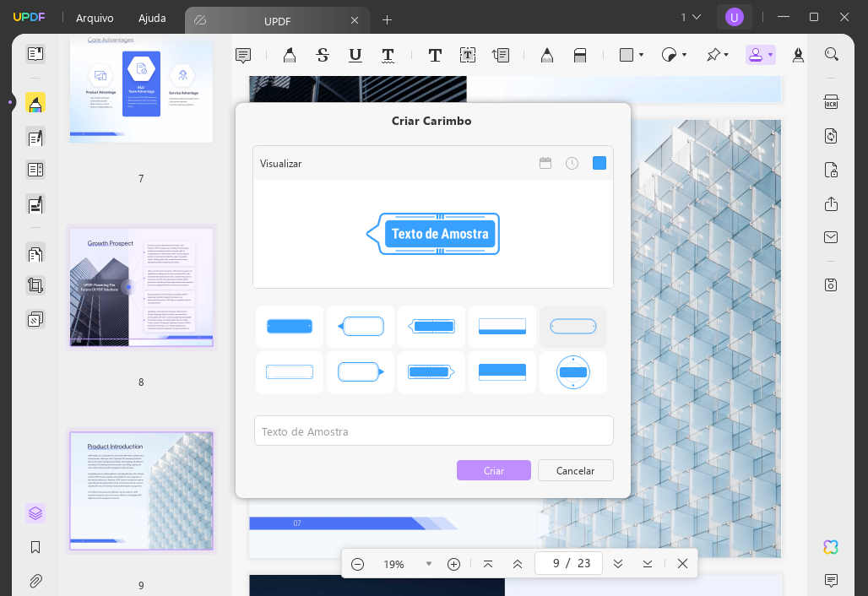This screenshot has height=596, width=868.
Task: Click the Cancelar button
Action: click(x=575, y=470)
